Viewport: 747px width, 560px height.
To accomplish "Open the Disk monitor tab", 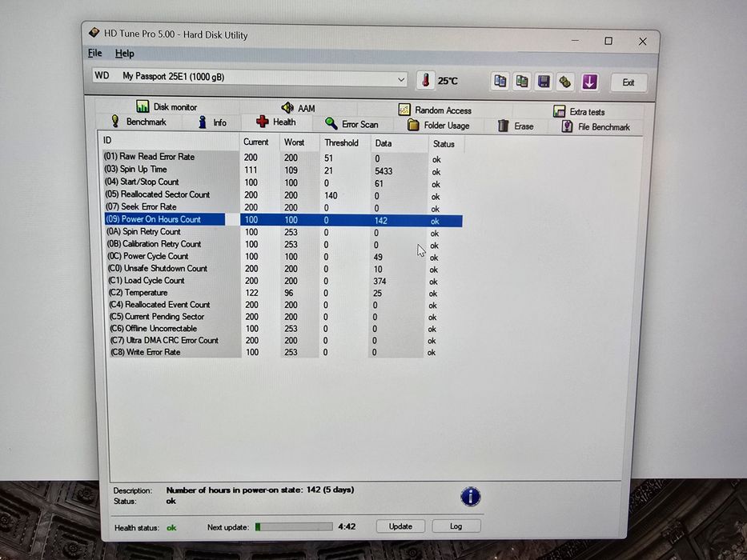I will (167, 106).
